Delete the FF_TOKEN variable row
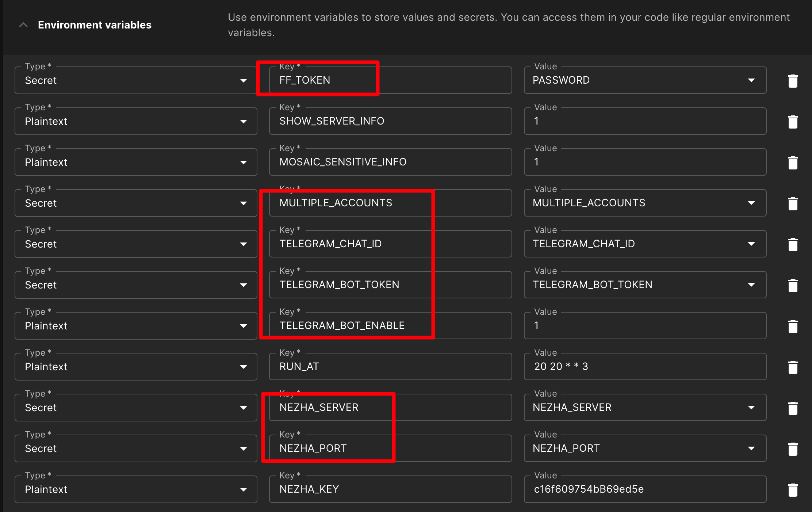812x512 pixels. coord(793,81)
